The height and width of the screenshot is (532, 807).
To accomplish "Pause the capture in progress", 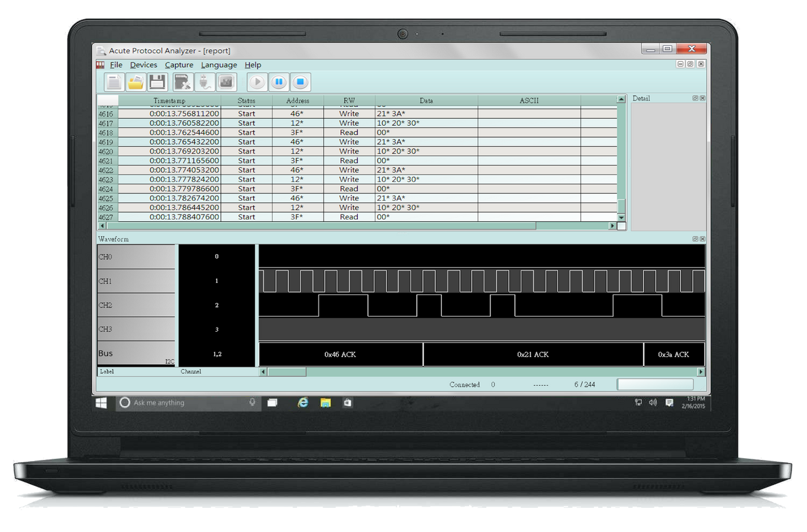I will tap(279, 82).
